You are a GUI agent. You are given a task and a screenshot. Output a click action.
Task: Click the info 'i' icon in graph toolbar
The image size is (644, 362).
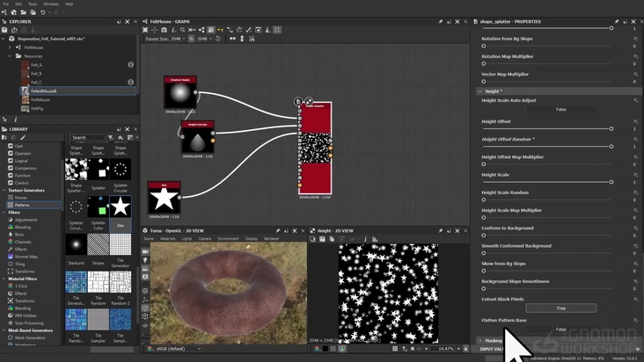[173, 30]
